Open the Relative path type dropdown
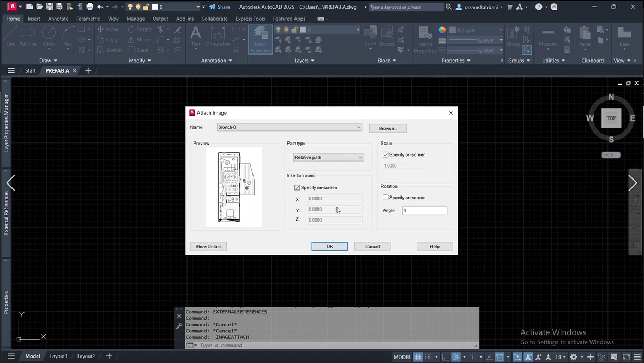This screenshot has height=363, width=644. pos(328,158)
